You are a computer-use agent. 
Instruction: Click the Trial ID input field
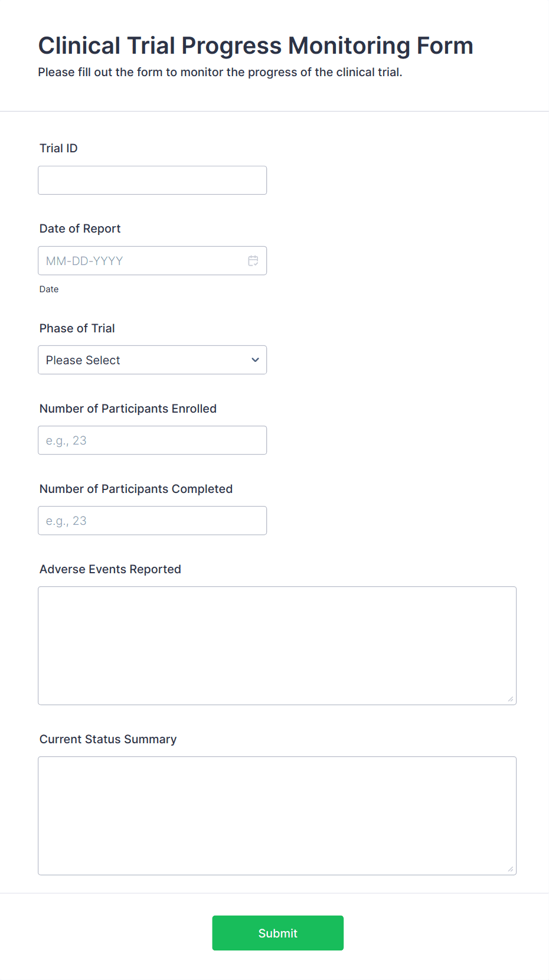152,181
